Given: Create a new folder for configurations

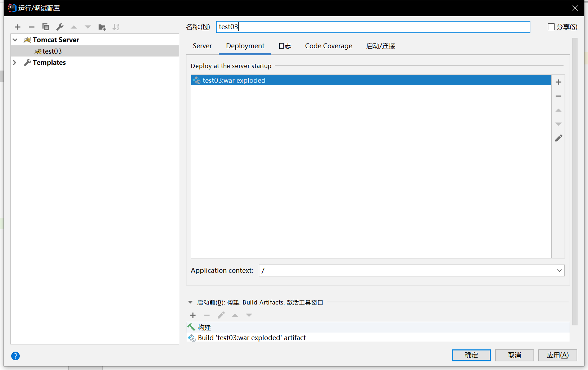Looking at the screenshot, I should click(102, 27).
